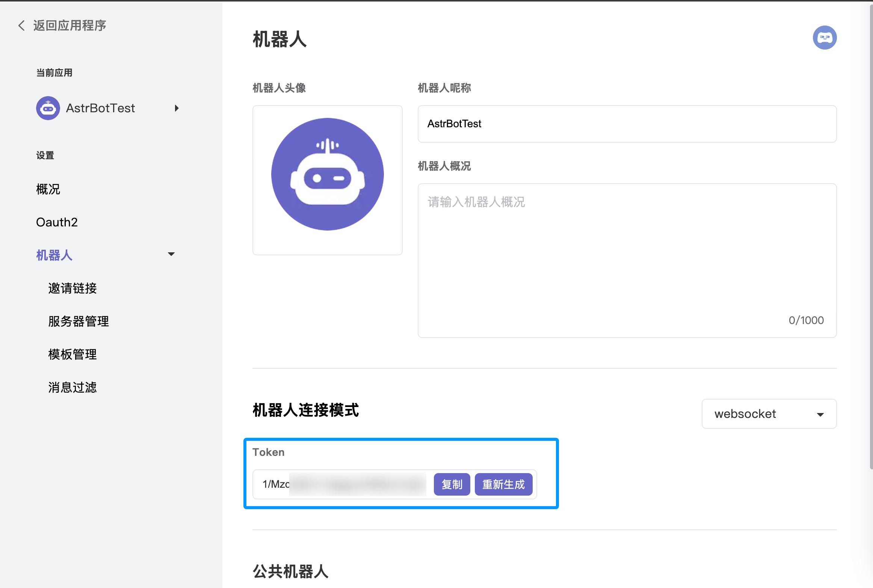Focus the 机器人昵称 input field
873x588 pixels.
[627, 124]
